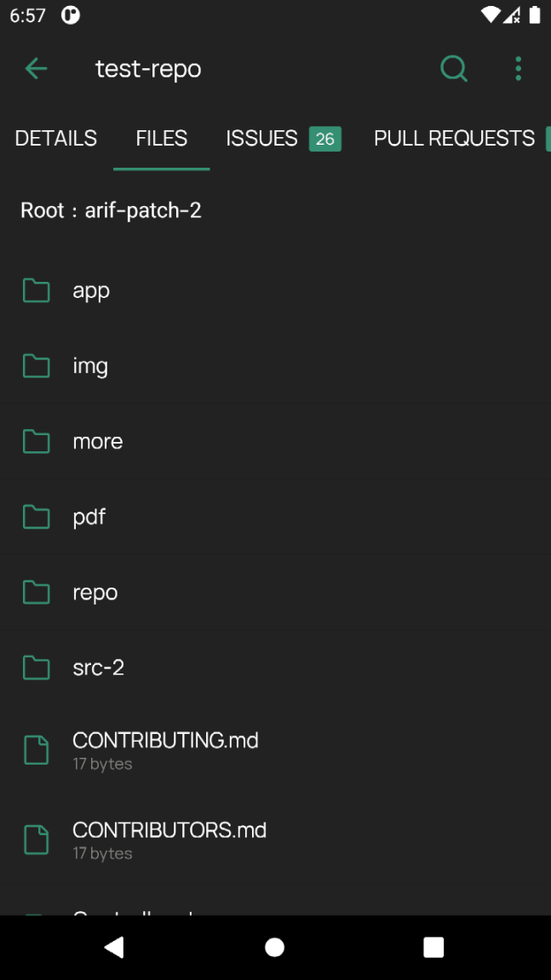Open the repo folder
551x980 pixels.
click(95, 593)
